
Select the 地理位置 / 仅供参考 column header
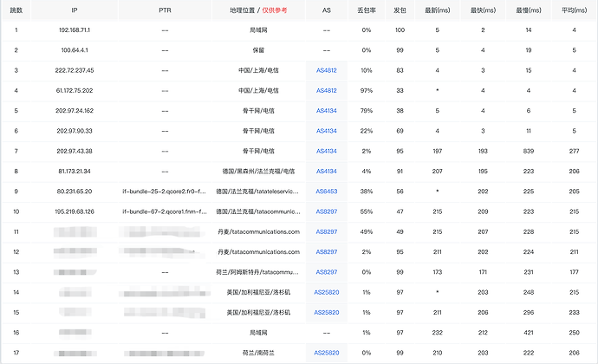258,10
